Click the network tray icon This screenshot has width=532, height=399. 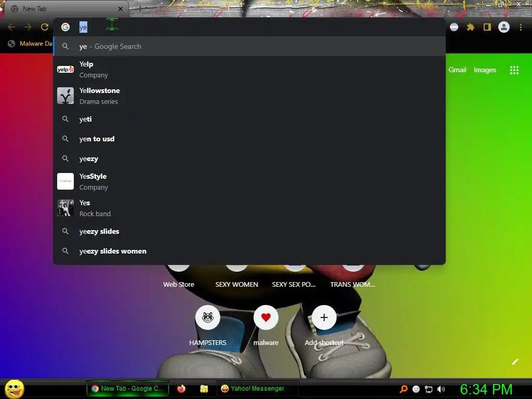click(x=429, y=389)
